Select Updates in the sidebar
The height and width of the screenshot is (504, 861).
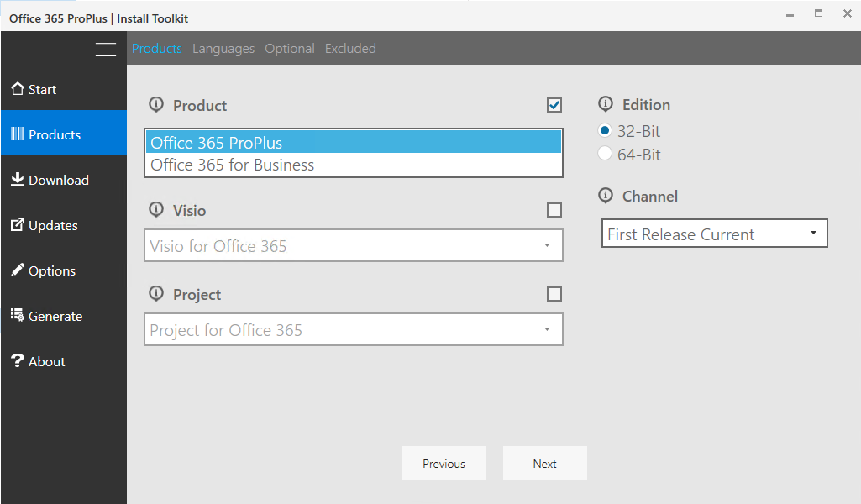pos(48,224)
